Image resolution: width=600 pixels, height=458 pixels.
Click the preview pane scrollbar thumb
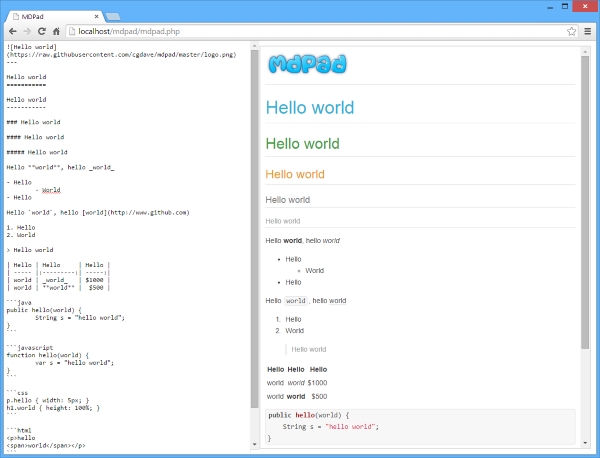click(585, 202)
